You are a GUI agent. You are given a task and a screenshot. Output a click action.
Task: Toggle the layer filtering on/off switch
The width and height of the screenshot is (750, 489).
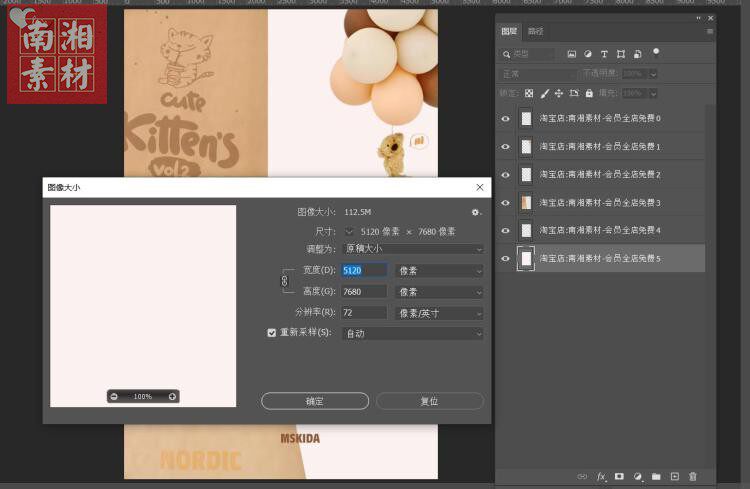click(656, 52)
